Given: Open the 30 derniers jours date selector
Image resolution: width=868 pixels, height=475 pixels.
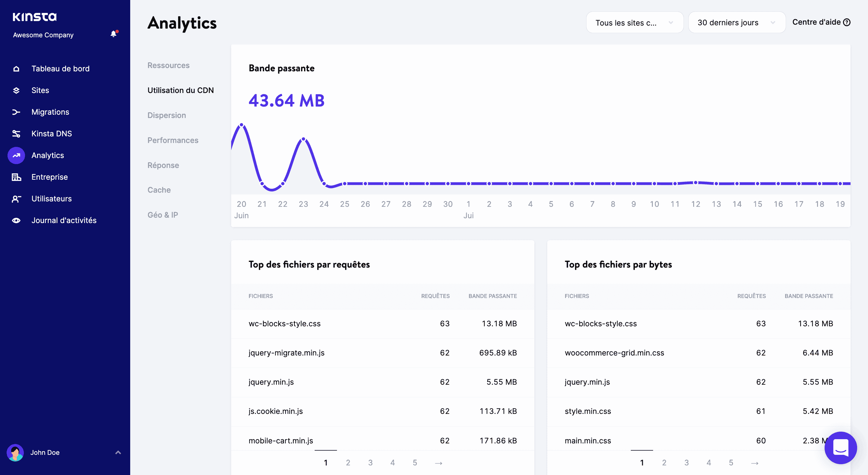Looking at the screenshot, I should point(737,22).
